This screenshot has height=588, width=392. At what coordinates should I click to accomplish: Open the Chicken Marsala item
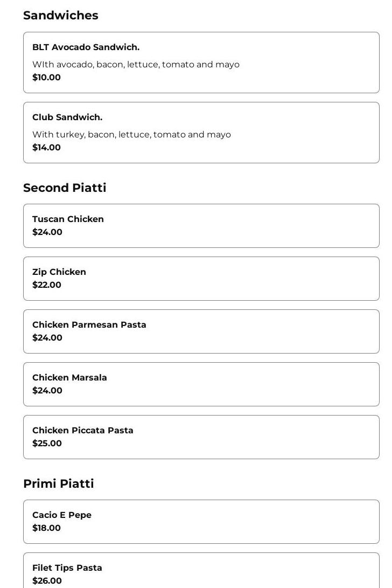click(201, 384)
